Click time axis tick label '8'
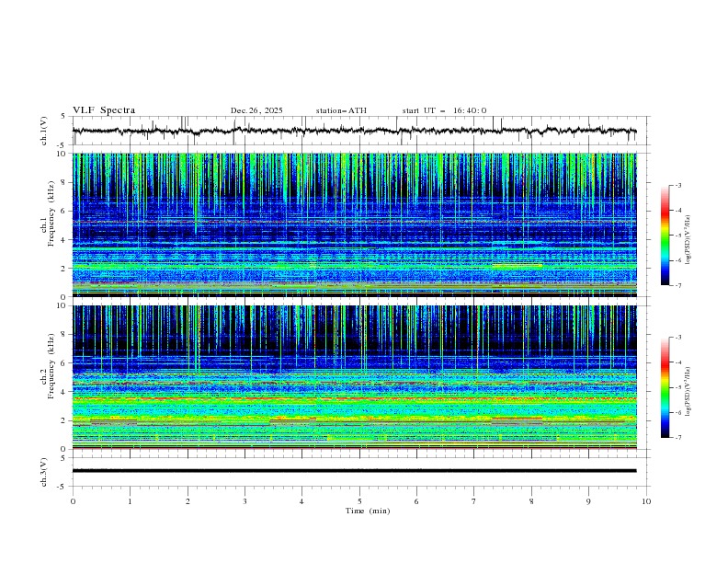728x563 pixels. click(x=531, y=501)
